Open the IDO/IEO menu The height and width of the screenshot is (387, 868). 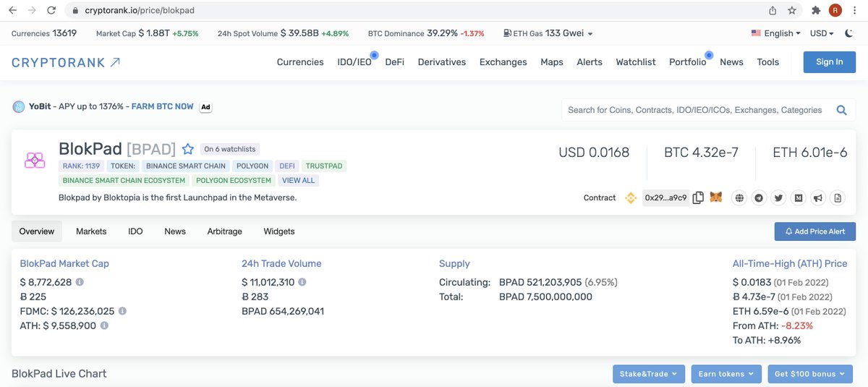tap(354, 62)
